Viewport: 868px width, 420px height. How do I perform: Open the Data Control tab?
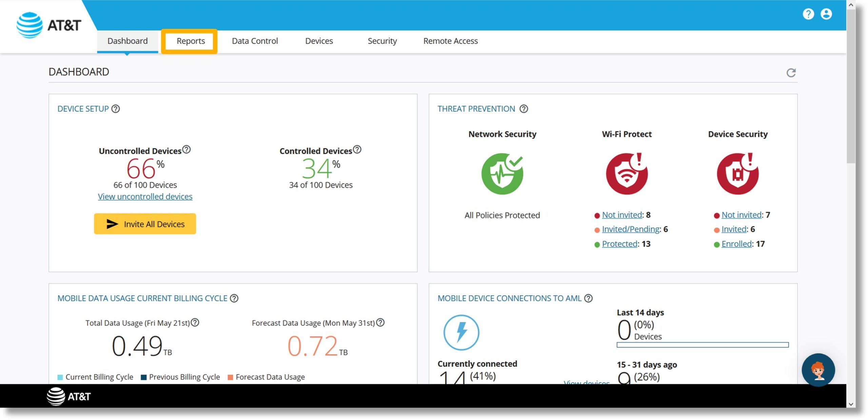tap(255, 41)
